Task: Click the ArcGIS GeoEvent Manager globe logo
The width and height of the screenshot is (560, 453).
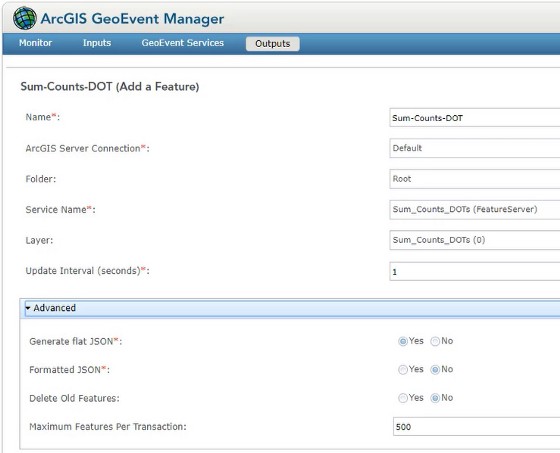Action: click(25, 18)
